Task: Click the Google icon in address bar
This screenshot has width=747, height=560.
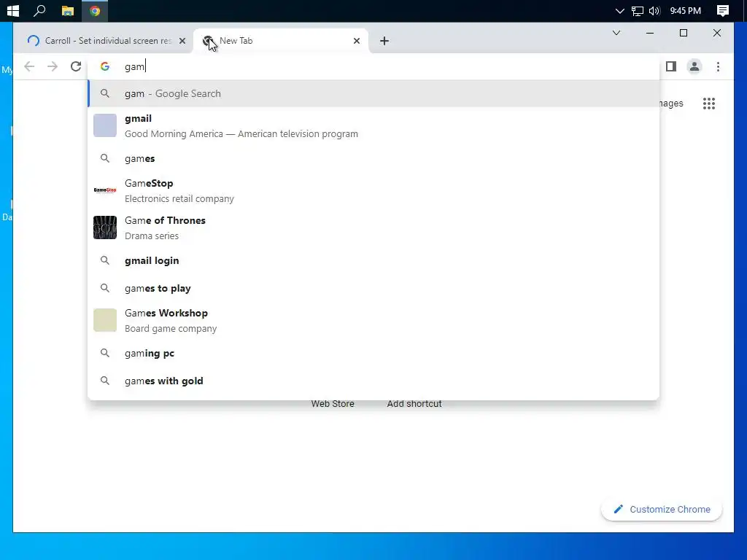Action: tap(105, 66)
